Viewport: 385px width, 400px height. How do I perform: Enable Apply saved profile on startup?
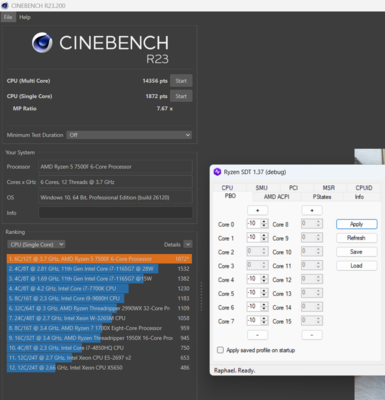tap(220, 350)
